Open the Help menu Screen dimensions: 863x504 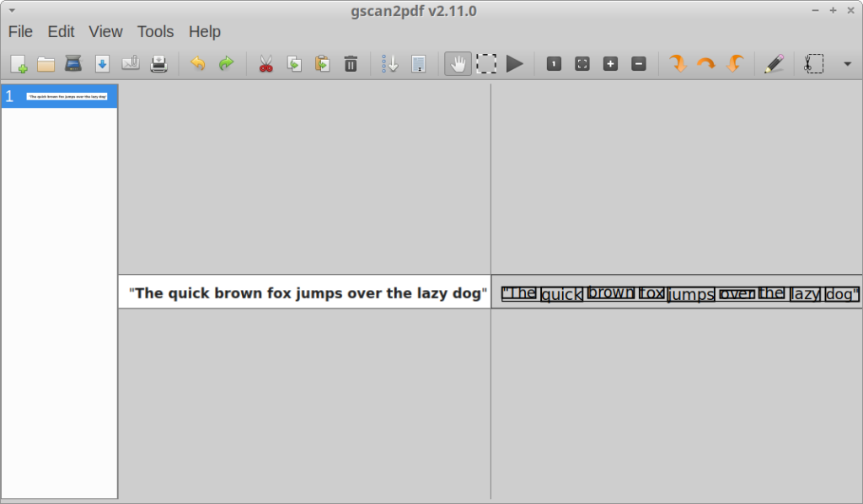click(205, 32)
